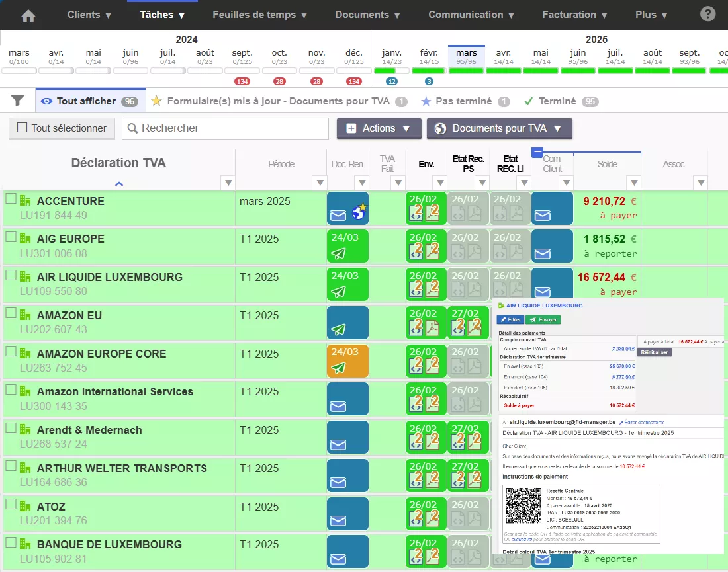Tick the BANQUE DE LUXEMBOURG row checkbox
Image resolution: width=728 pixels, height=572 pixels.
tap(11, 542)
